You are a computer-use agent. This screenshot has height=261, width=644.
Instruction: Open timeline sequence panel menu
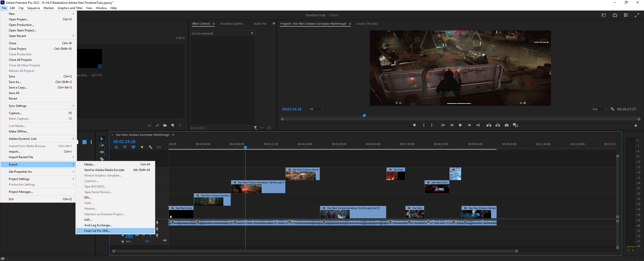173,135
